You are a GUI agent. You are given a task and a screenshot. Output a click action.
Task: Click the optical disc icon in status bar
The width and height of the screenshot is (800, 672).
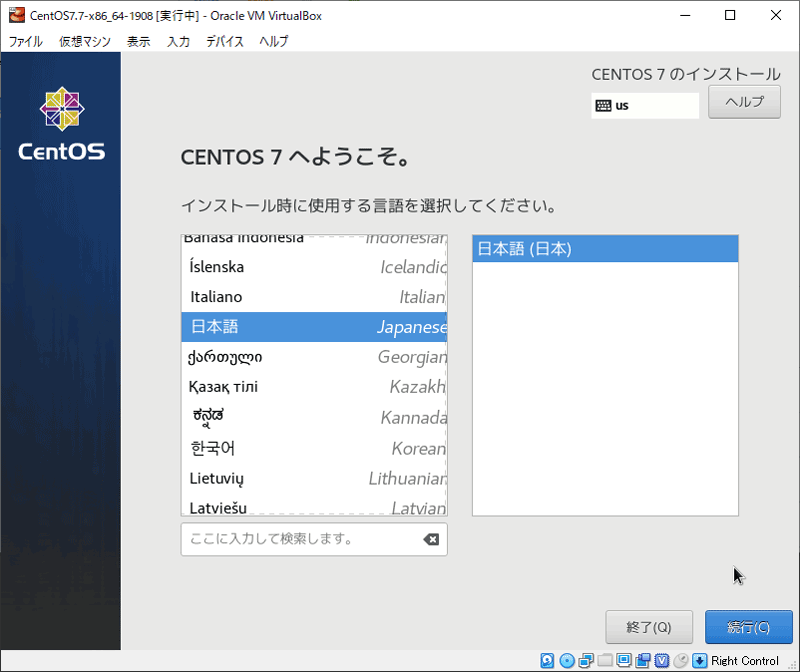click(x=567, y=660)
